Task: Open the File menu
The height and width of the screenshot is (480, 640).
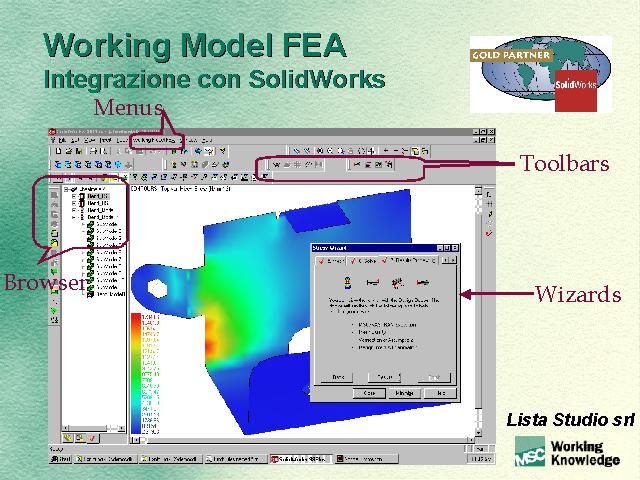Action: click(x=62, y=140)
